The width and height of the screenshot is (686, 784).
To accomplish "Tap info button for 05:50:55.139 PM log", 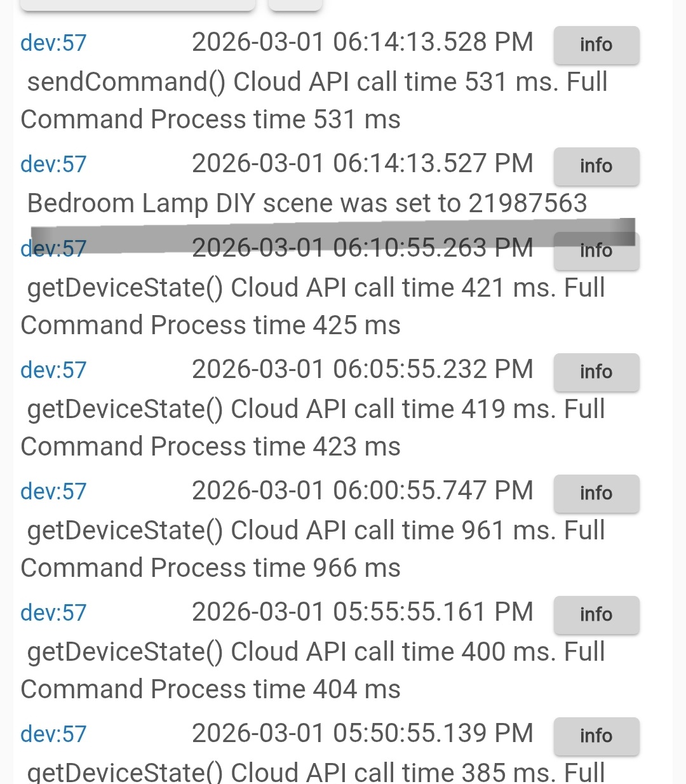I will point(596,736).
